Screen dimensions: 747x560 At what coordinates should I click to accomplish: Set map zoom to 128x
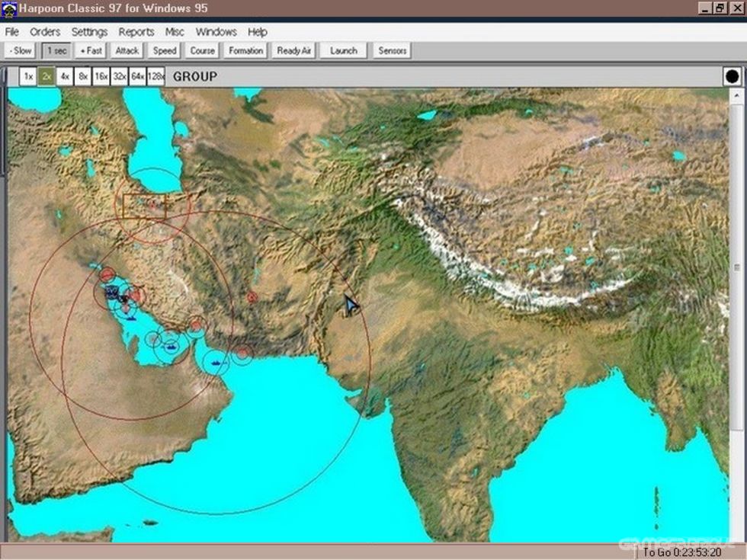tap(155, 76)
